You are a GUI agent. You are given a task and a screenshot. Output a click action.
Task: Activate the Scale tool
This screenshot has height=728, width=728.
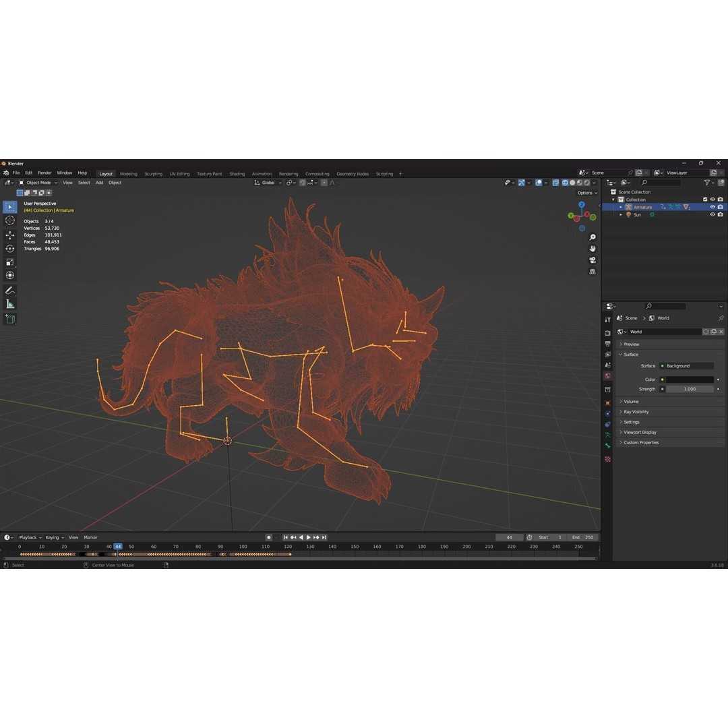point(9,262)
